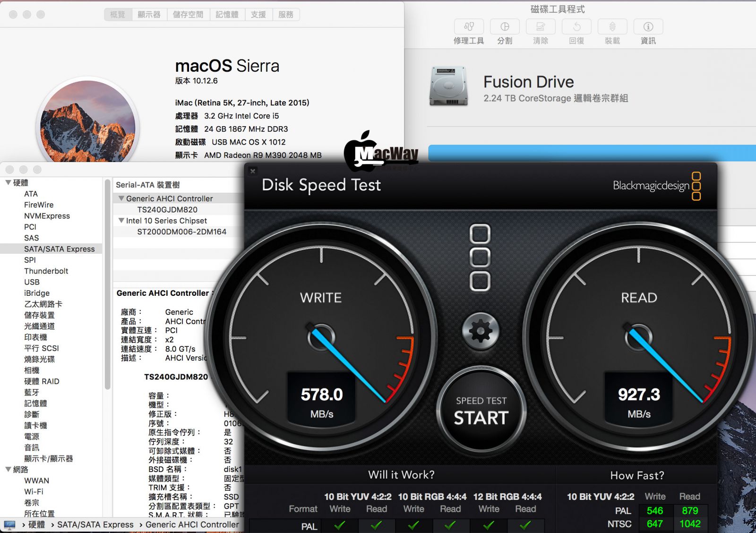The height and width of the screenshot is (533, 756).
Task: Select 平行 SCSI in the hardware sidebar
Action: pyautogui.click(x=41, y=348)
